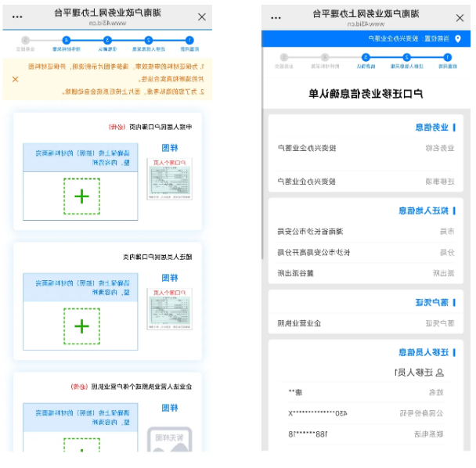Tap the 样图 label in the 企业法人营业执照 card

coord(170,408)
